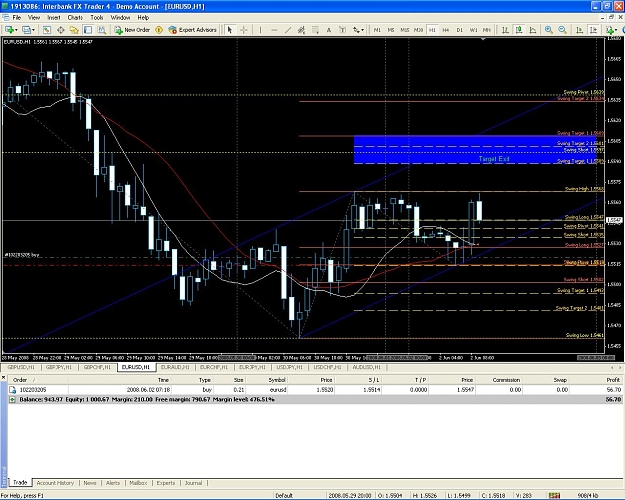Set chart type to Line Chart
This screenshot has height=500, width=625.
[x=533, y=30]
